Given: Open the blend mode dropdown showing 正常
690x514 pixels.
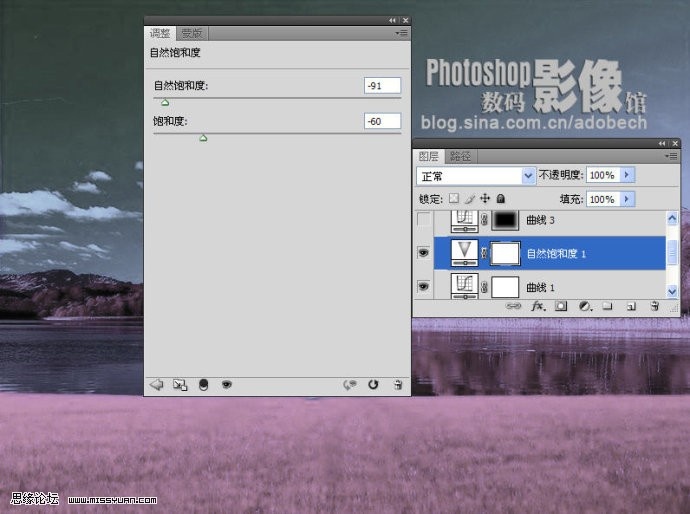Looking at the screenshot, I should (x=476, y=176).
